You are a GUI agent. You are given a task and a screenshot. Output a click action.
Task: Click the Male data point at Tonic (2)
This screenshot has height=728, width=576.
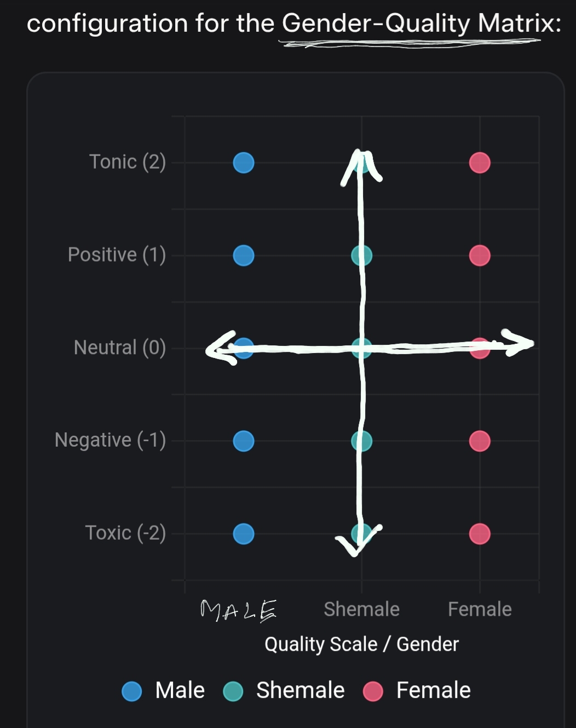[244, 163]
